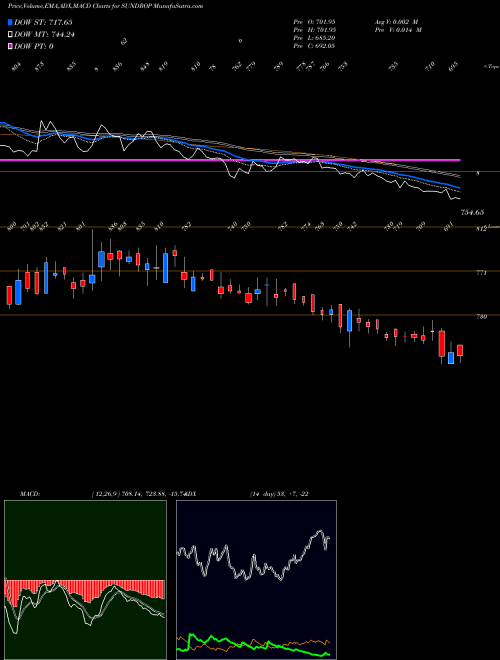Click the 771 price level label

point(481,273)
